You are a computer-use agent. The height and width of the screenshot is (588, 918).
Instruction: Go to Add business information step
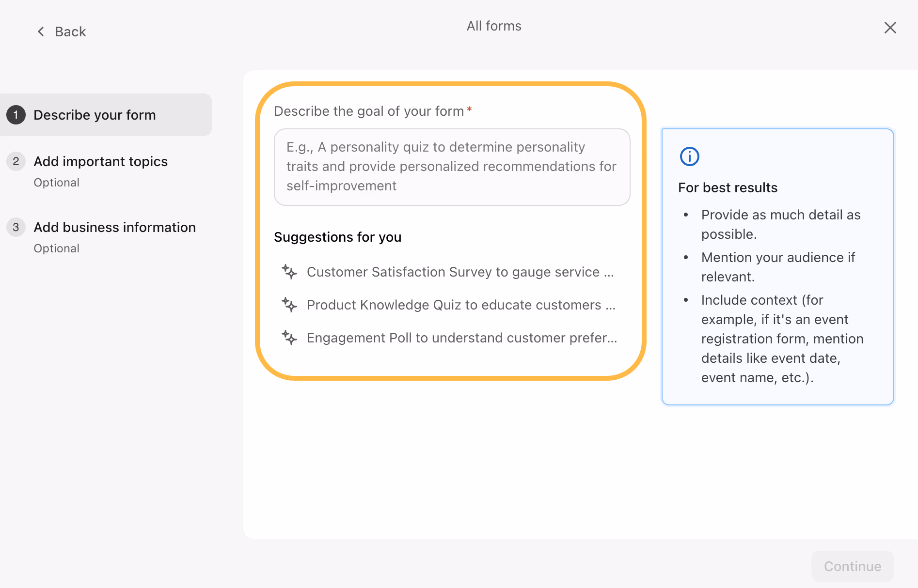(x=114, y=227)
